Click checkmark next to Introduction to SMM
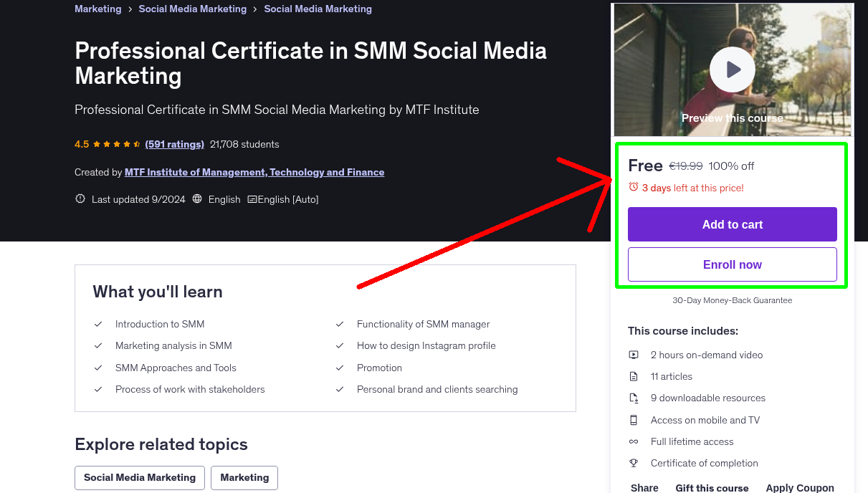 [98, 324]
